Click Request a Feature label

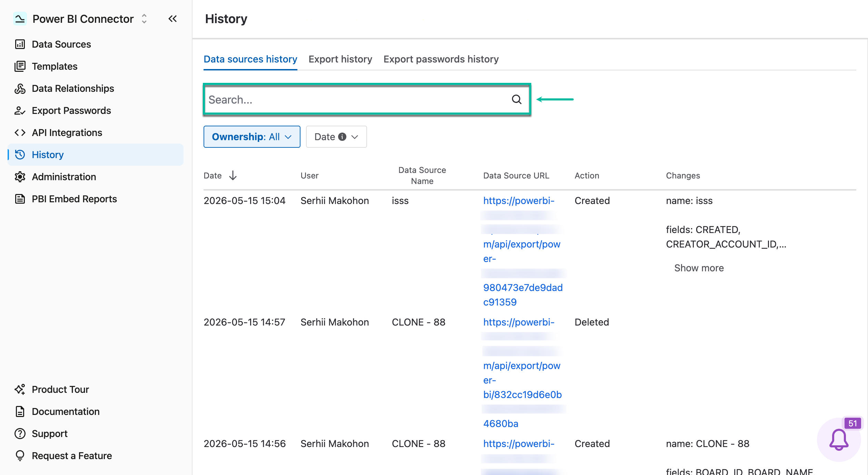[72, 456]
